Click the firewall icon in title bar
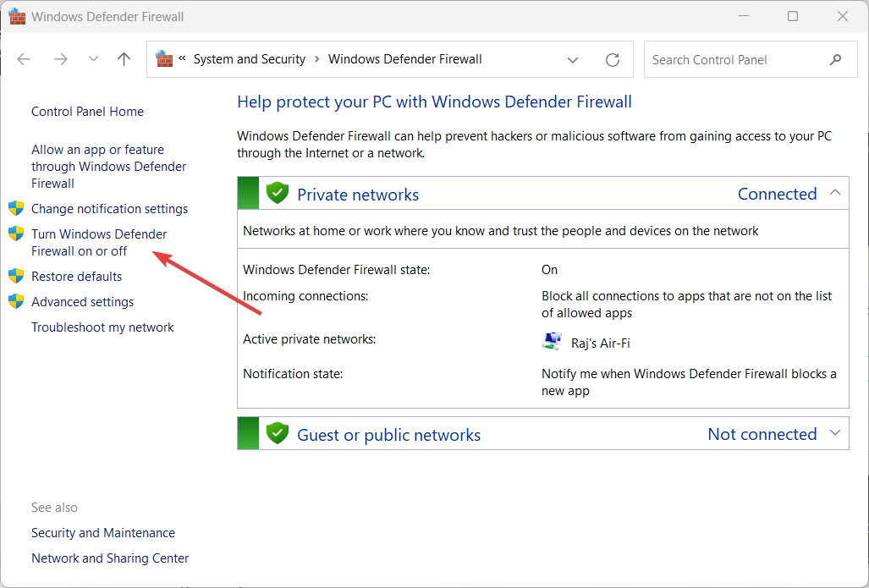Screen dimensions: 869x588 click(17, 17)
